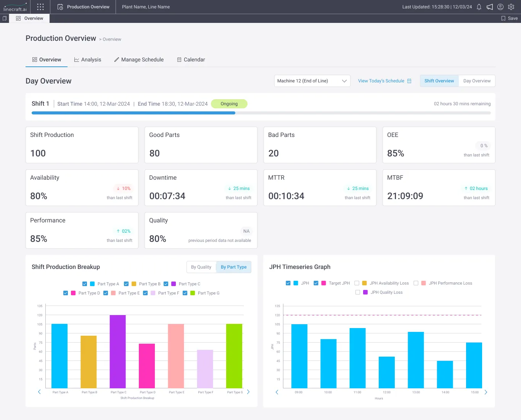Open the user profile icon
The image size is (521, 420).
(x=500, y=7)
